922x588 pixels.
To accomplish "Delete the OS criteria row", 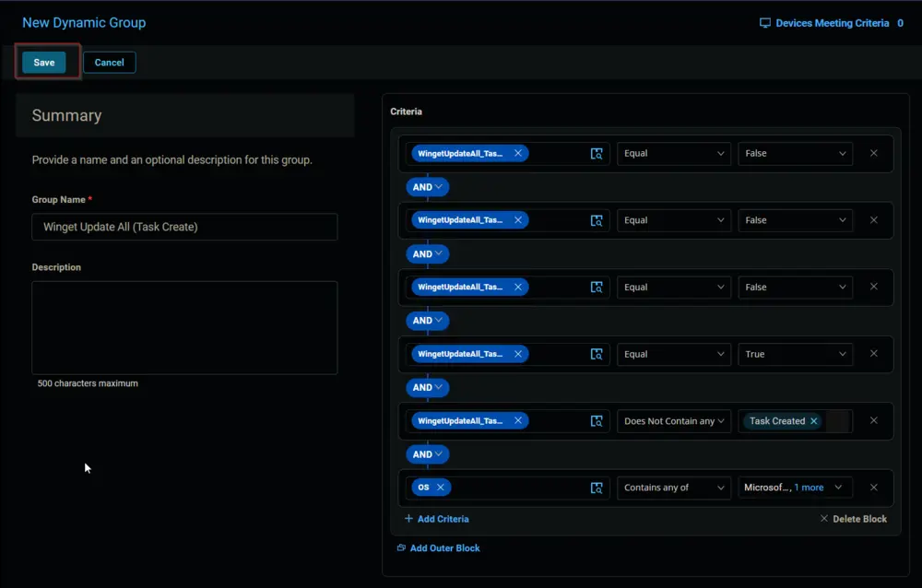I will coord(874,488).
